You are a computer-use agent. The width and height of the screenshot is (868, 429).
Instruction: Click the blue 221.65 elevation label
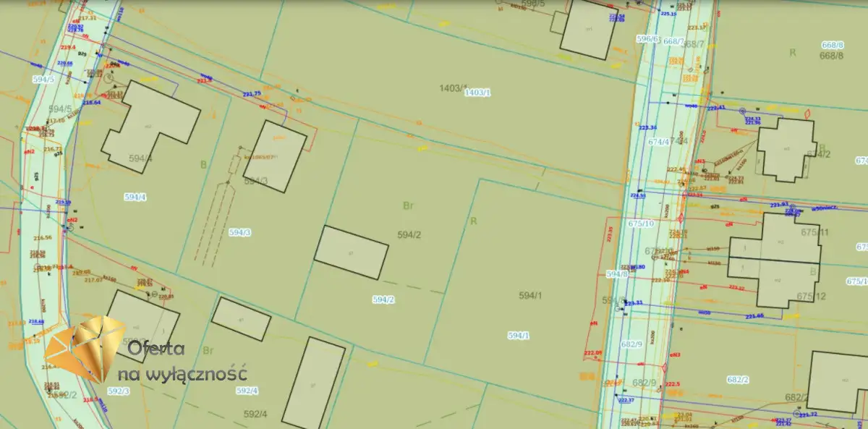tap(754, 316)
